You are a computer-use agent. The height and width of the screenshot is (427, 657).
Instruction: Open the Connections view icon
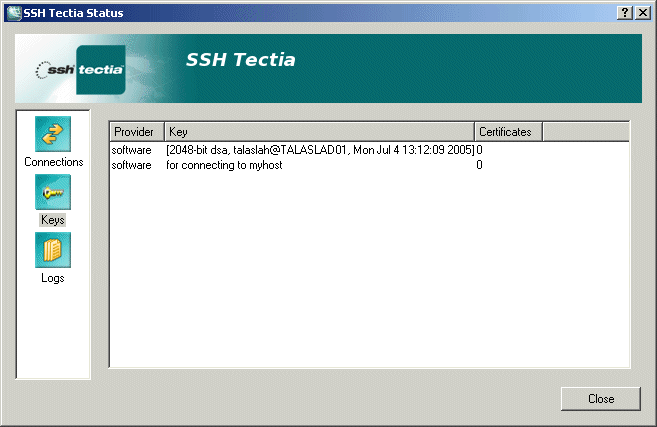53,135
